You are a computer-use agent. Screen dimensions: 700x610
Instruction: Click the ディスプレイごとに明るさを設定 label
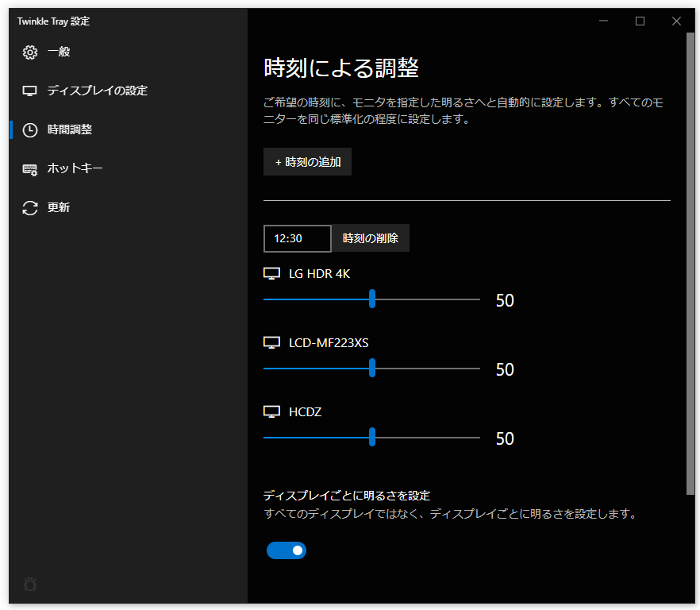[346, 496]
